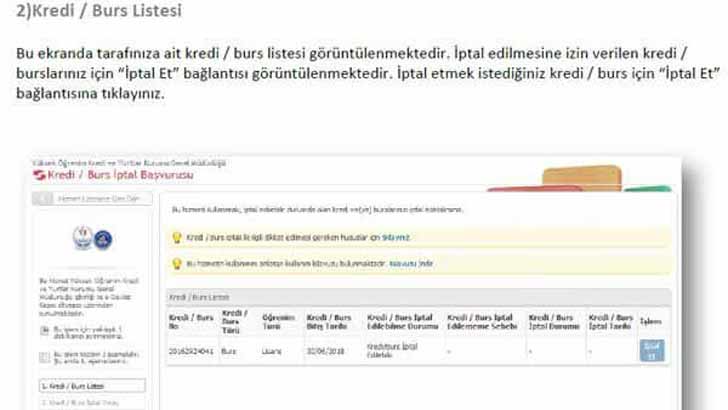This screenshot has width=728, height=410.
Task: Click the Kredi / Burs No column header
Action: 191,322
